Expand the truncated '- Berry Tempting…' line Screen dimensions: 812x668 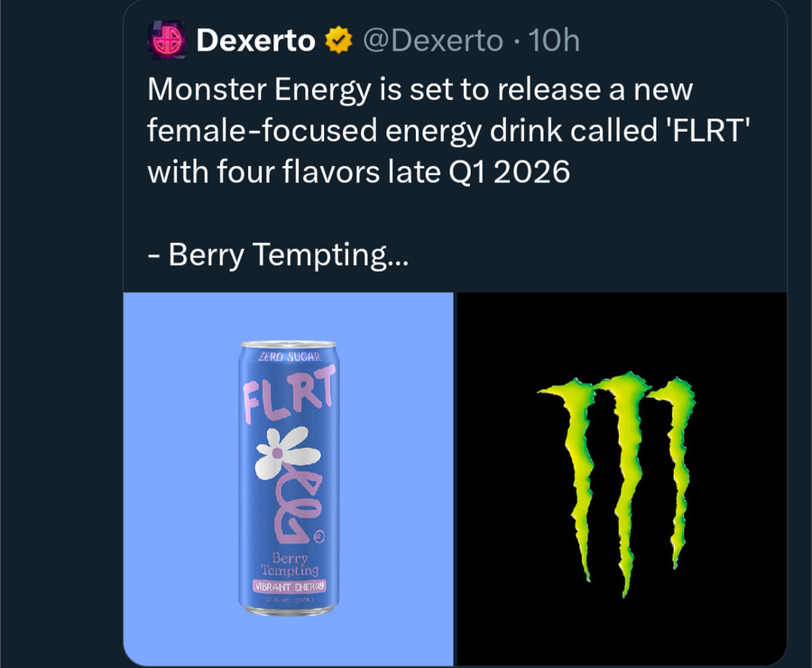click(x=278, y=255)
